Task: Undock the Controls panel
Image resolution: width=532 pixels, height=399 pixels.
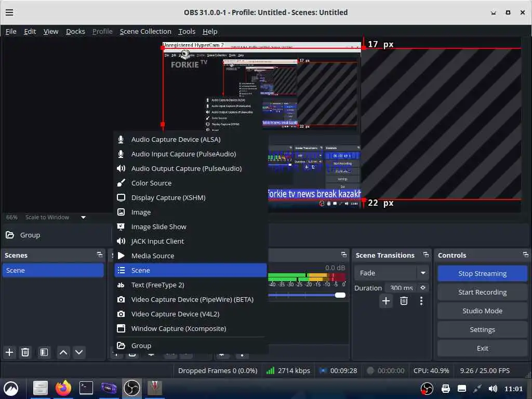Action: click(526, 255)
